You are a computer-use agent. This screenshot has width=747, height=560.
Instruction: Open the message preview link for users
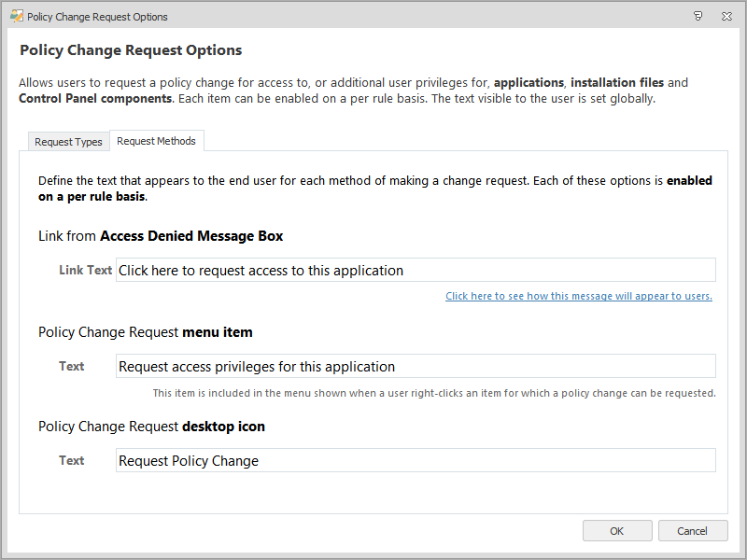click(x=578, y=296)
